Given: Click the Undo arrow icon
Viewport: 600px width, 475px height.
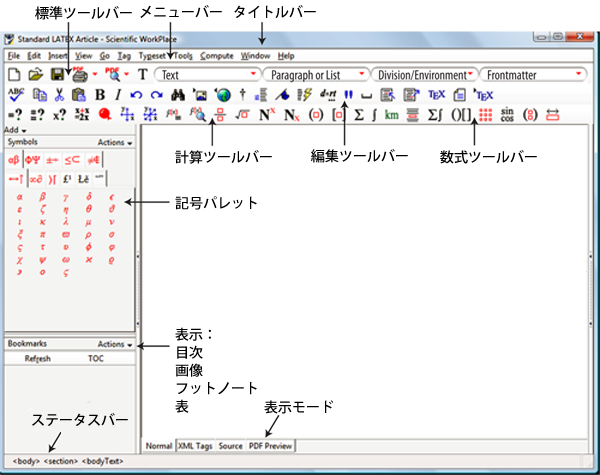Looking at the screenshot, I should click(136, 95).
